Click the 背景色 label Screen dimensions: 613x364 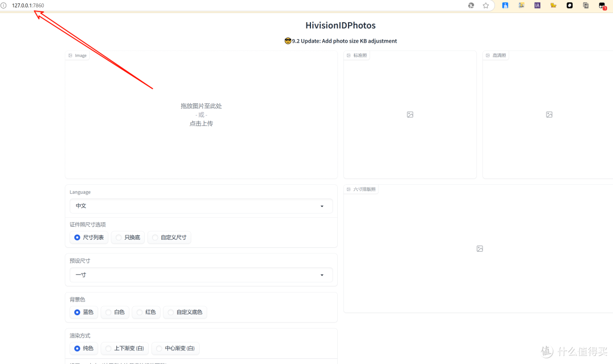click(77, 299)
